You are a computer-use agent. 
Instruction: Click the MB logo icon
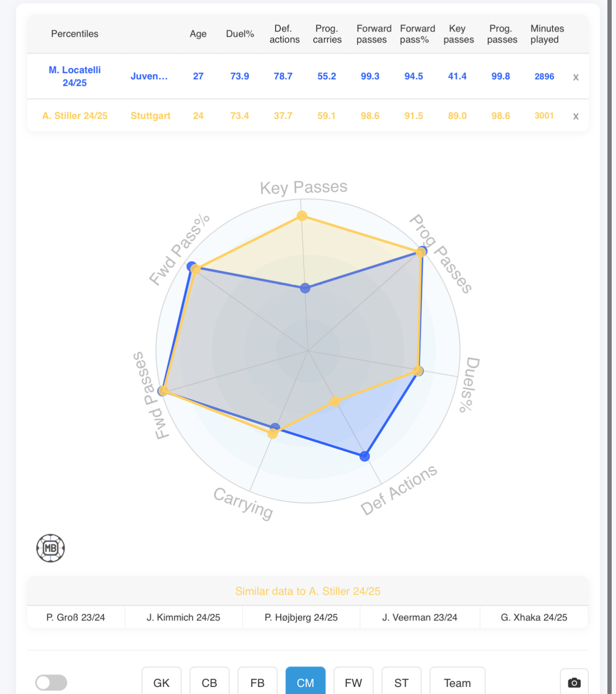[51, 548]
